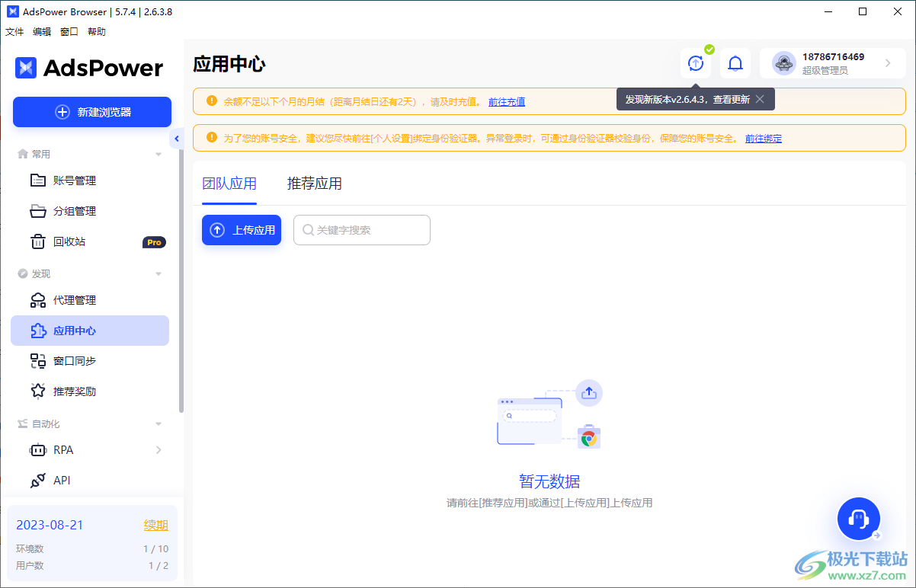This screenshot has width=916, height=588.
Task: Select 窗口同步 window sync feature
Action: [74, 360]
